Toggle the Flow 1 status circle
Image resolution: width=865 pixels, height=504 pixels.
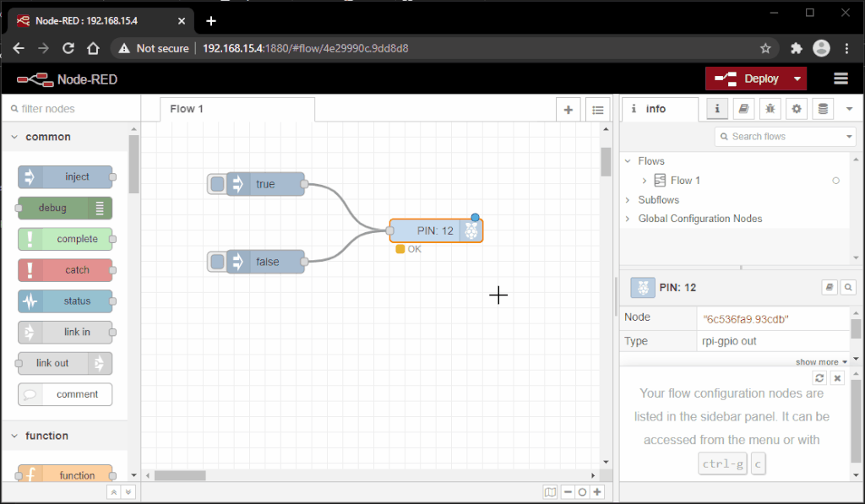click(x=835, y=181)
